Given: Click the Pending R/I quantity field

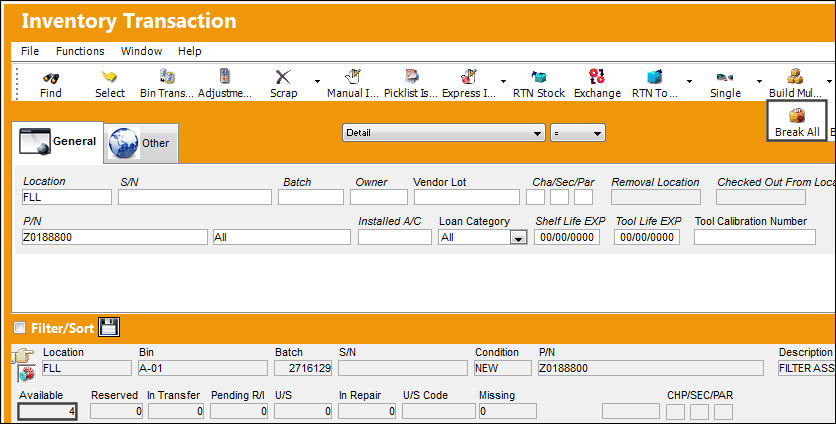Looking at the screenshot, I should click(x=239, y=411).
